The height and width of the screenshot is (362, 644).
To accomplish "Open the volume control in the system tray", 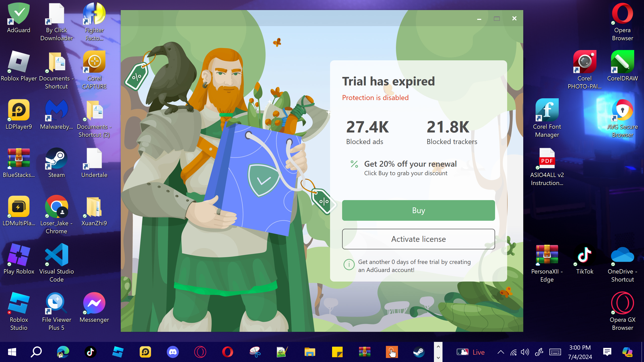I will click(525, 352).
